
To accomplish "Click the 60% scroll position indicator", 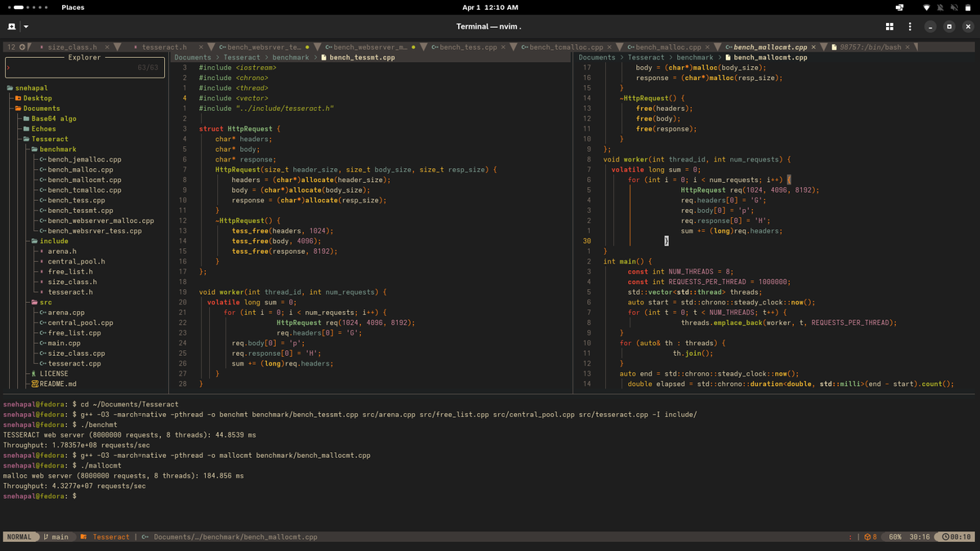I will 895,537.
